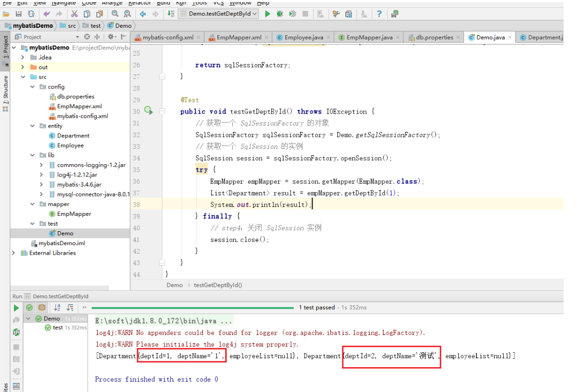Click the Help question mark icon
The width and height of the screenshot is (579, 392).
point(379,14)
